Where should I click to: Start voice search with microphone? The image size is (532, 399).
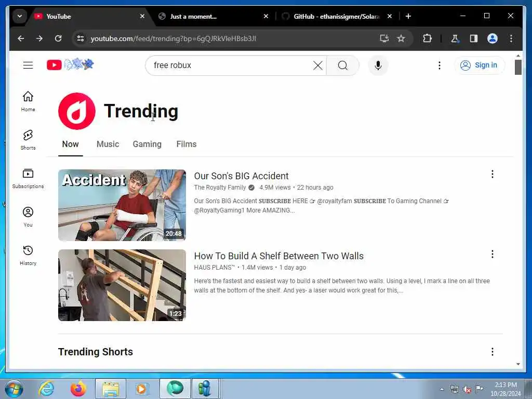click(x=378, y=65)
